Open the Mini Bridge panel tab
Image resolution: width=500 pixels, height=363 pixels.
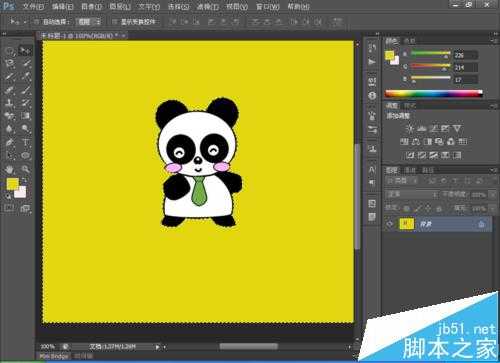(x=53, y=356)
